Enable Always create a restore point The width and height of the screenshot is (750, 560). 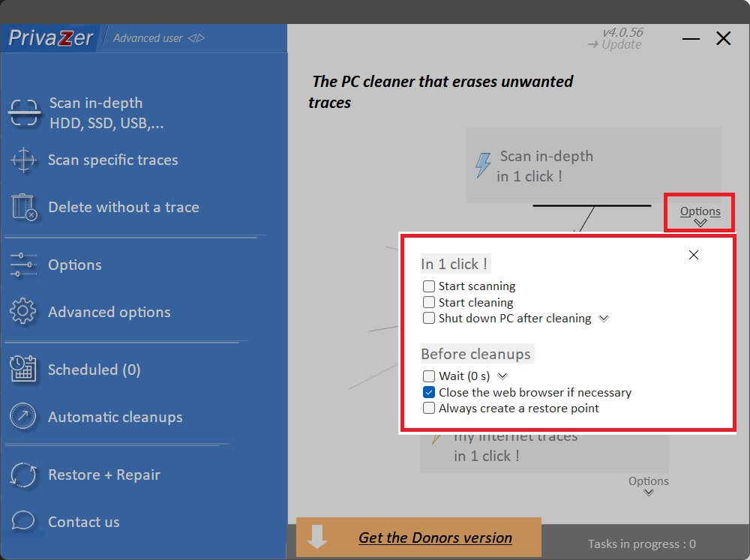[x=429, y=409]
